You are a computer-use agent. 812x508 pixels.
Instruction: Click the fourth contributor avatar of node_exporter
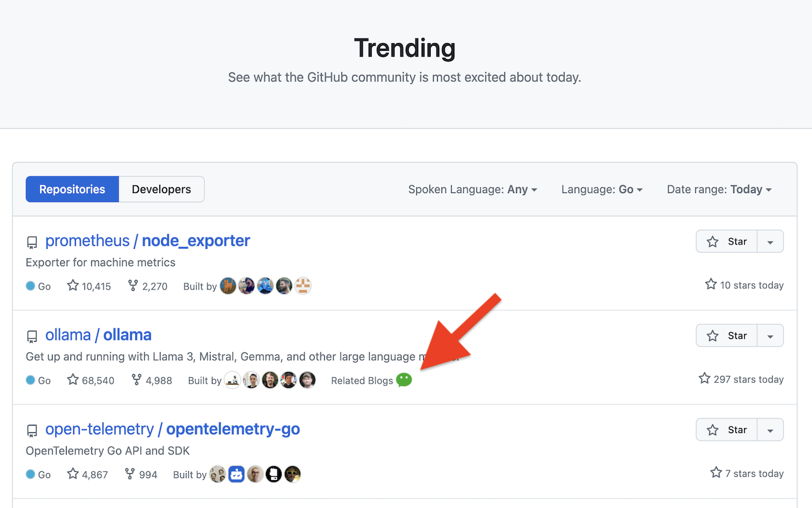[284, 286]
